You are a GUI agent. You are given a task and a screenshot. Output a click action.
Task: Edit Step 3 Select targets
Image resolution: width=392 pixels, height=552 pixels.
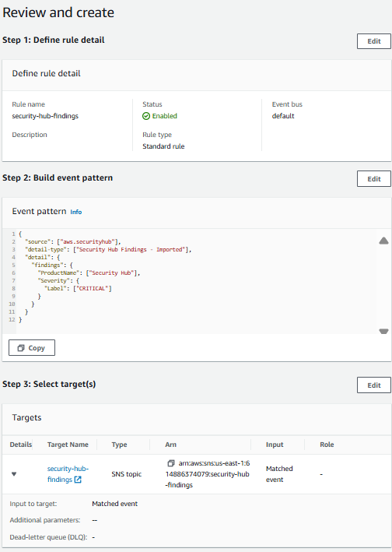pos(373,385)
